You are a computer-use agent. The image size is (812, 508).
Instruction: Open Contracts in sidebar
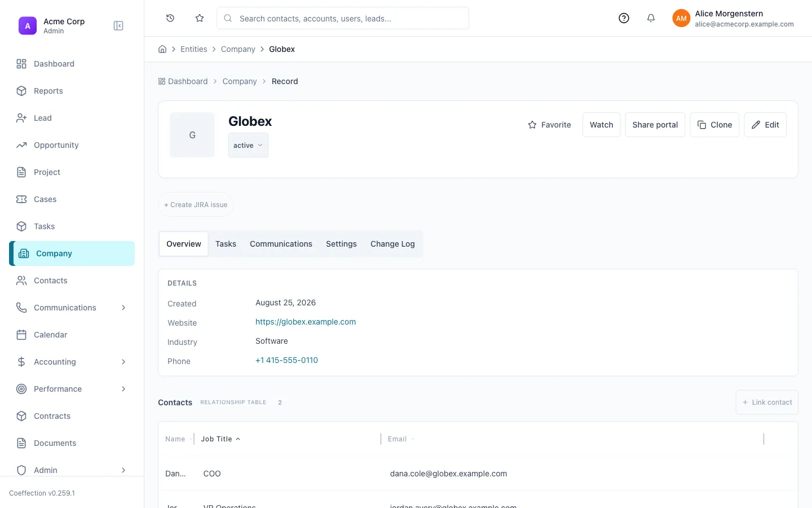[72, 416]
